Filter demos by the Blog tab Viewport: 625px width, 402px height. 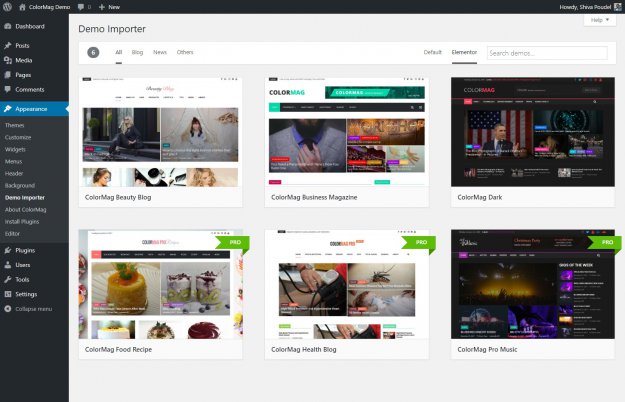point(137,52)
